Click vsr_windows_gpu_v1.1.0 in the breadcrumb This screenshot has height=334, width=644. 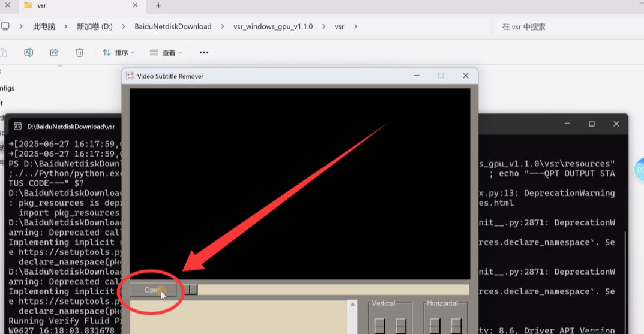coord(273,26)
